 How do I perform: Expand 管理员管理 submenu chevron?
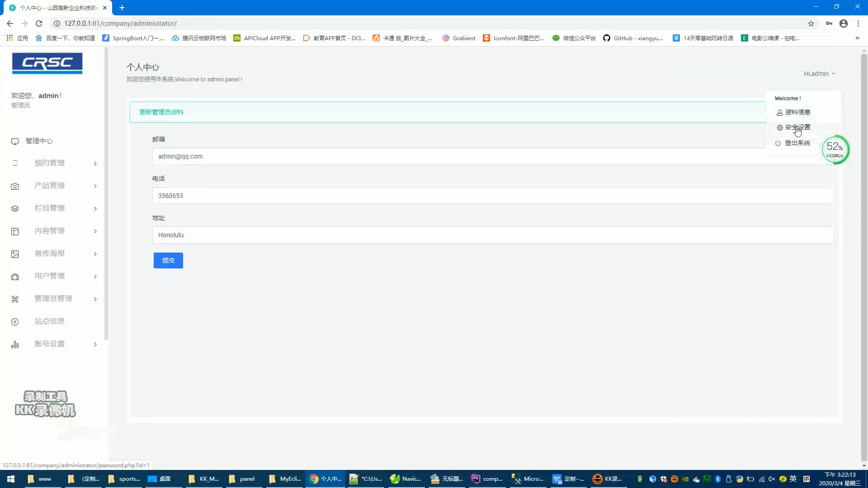(95, 299)
